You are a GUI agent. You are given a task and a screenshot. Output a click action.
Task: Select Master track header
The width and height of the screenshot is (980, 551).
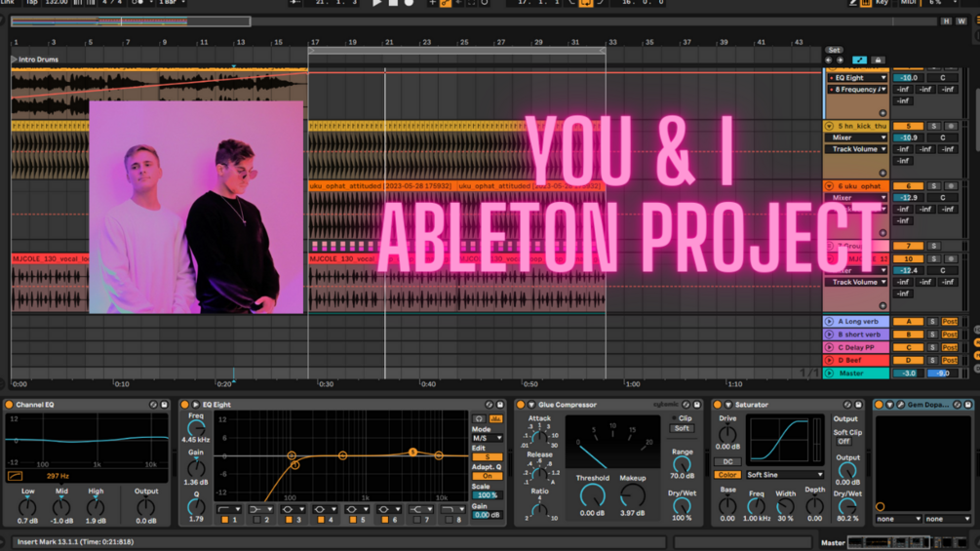857,374
